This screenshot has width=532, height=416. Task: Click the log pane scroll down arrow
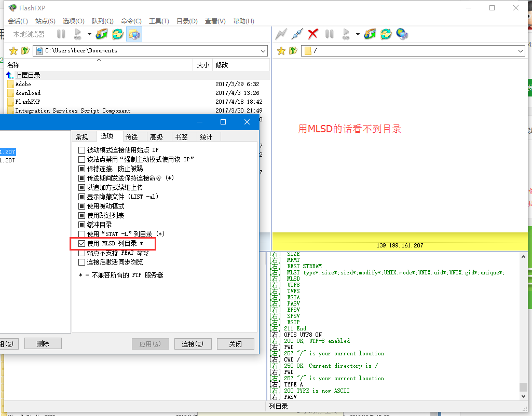(x=523, y=396)
